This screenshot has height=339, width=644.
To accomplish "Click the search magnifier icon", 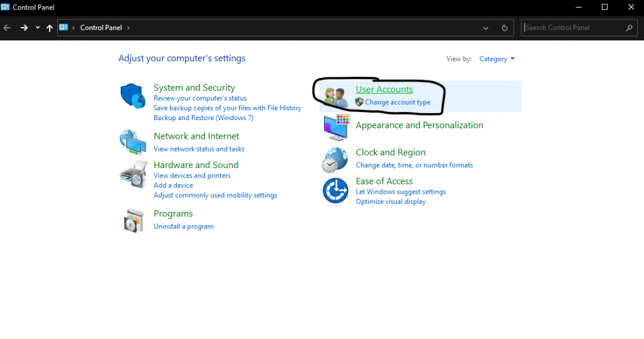I will click(629, 28).
